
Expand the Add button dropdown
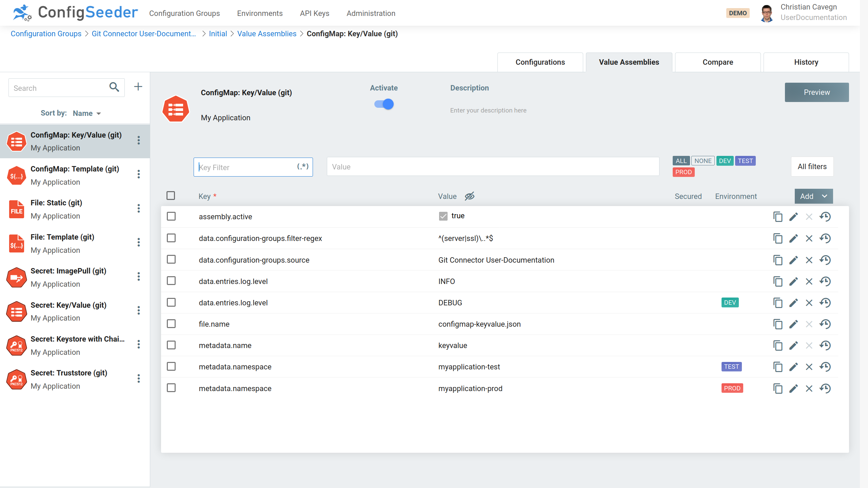coord(825,196)
